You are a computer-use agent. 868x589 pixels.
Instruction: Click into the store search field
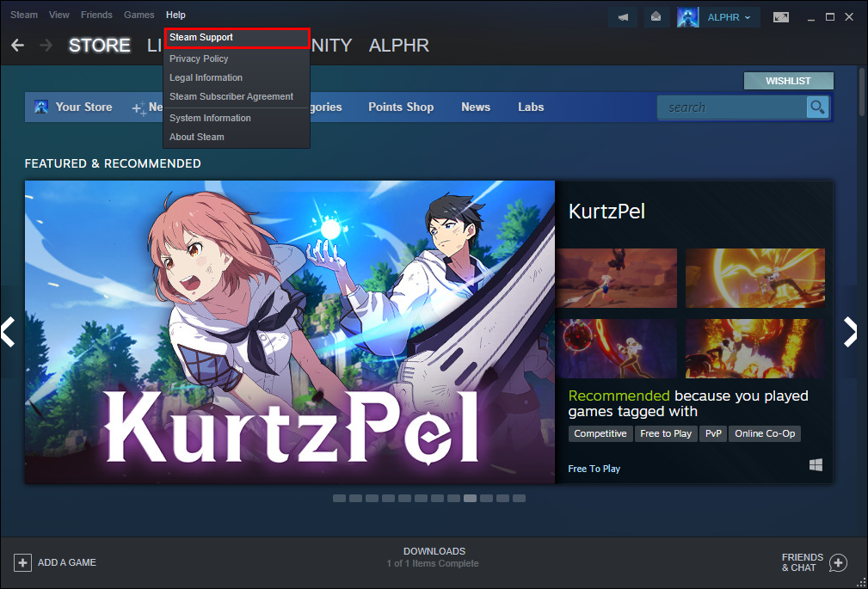coord(732,107)
